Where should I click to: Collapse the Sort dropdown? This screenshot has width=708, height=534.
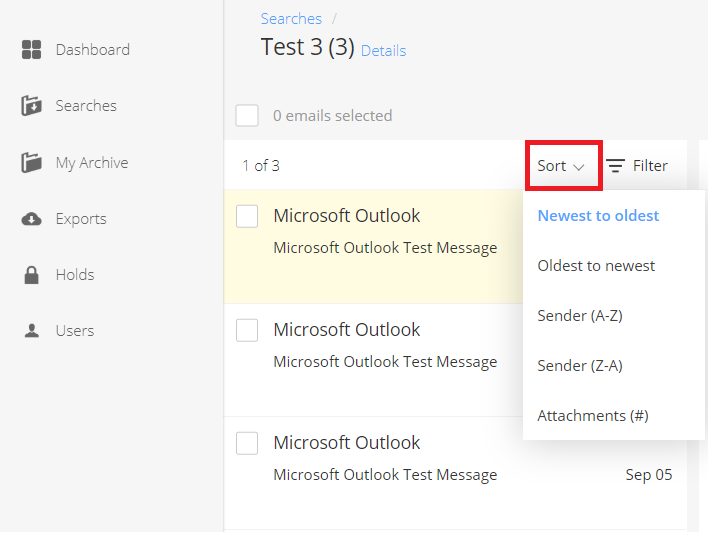[x=563, y=166]
